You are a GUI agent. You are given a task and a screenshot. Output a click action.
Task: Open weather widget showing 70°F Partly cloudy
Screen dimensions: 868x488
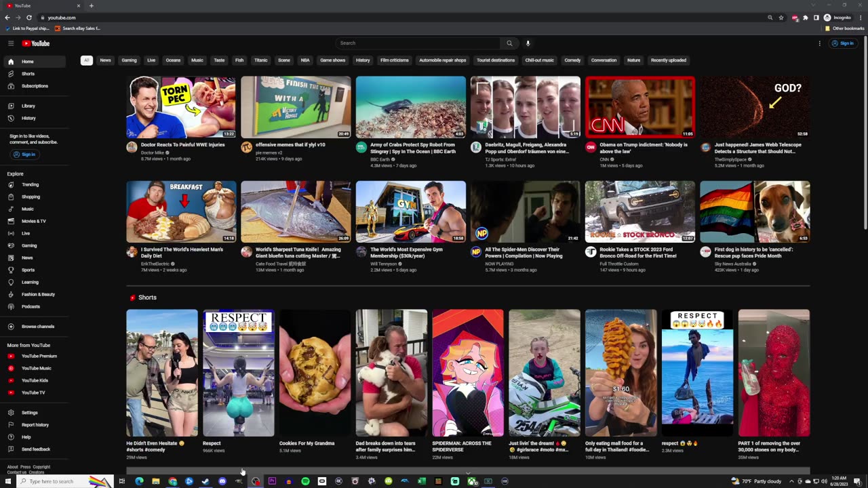[757, 481]
